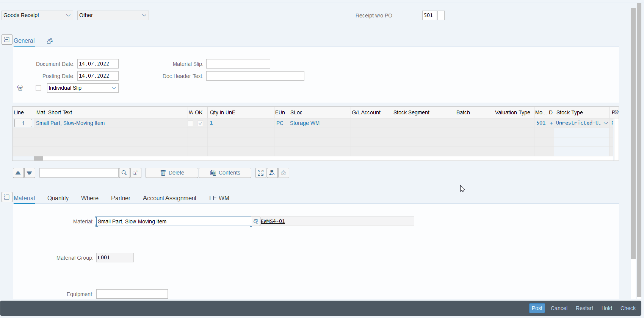This screenshot has width=644, height=318.
Task: Click the EWMS4-01 material number field
Action: coord(337,221)
